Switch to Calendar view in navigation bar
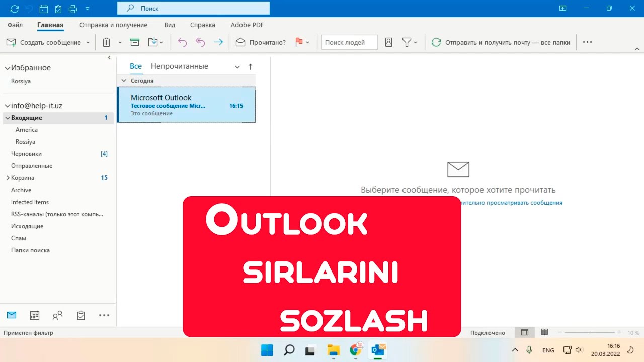The height and width of the screenshot is (362, 644). (x=35, y=315)
